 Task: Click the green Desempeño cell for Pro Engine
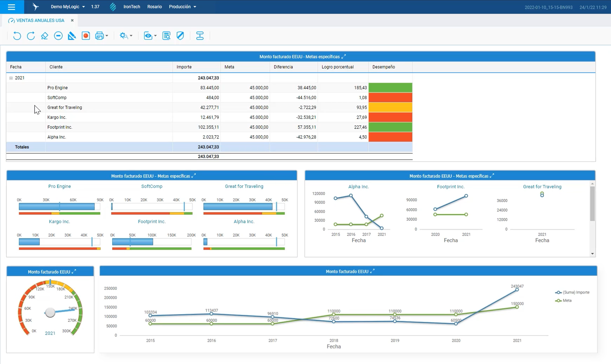click(390, 88)
